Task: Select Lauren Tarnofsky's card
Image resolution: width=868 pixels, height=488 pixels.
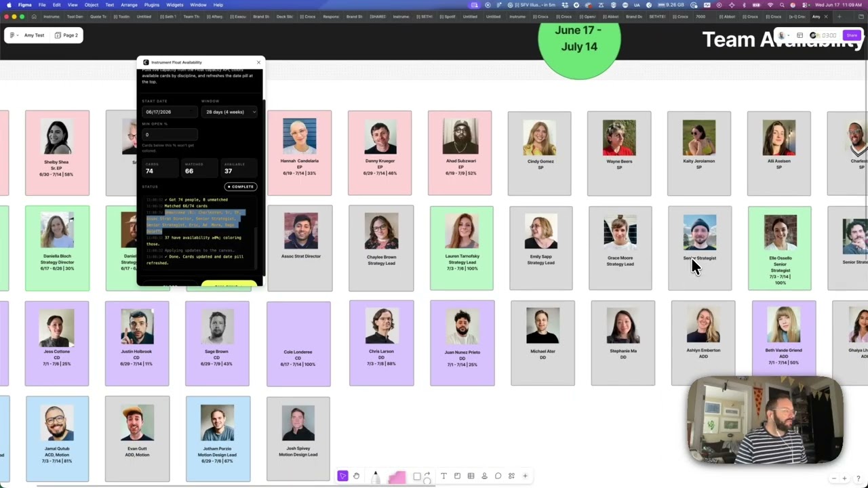Action: click(x=461, y=249)
